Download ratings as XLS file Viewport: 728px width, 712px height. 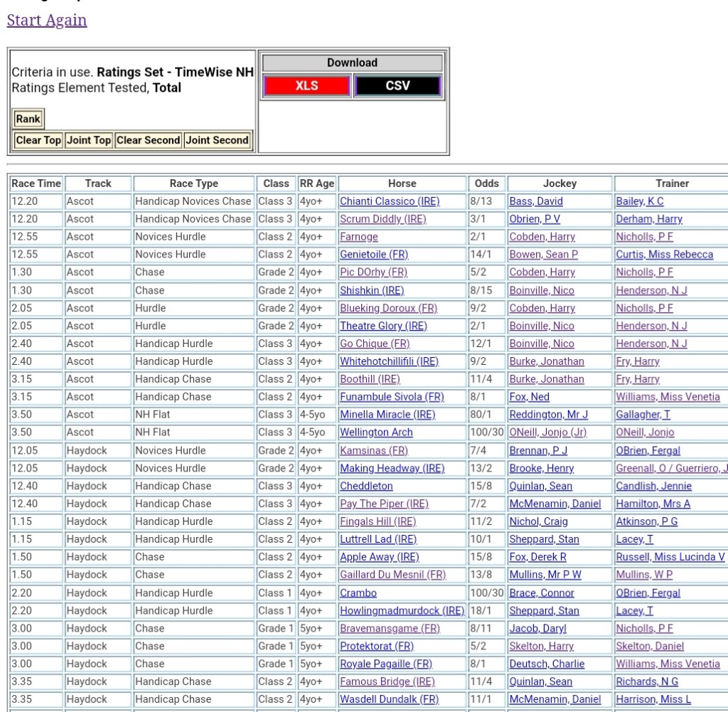pyautogui.click(x=306, y=86)
